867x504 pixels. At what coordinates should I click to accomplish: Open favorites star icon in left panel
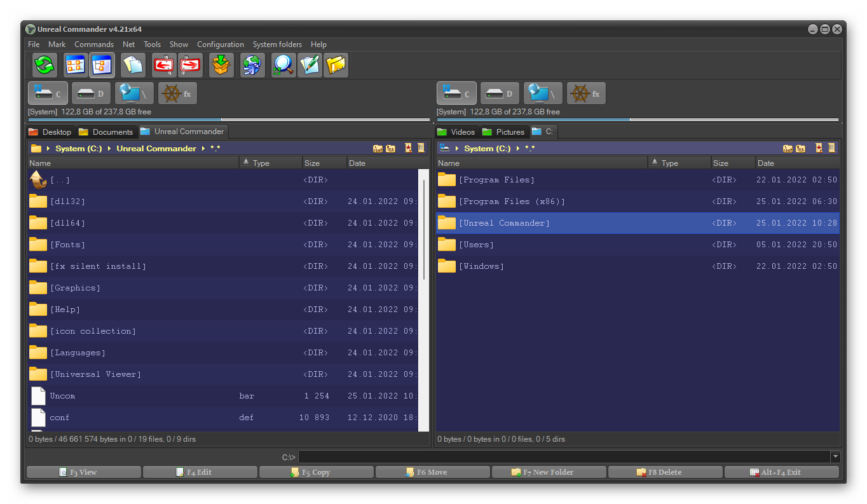tap(408, 148)
